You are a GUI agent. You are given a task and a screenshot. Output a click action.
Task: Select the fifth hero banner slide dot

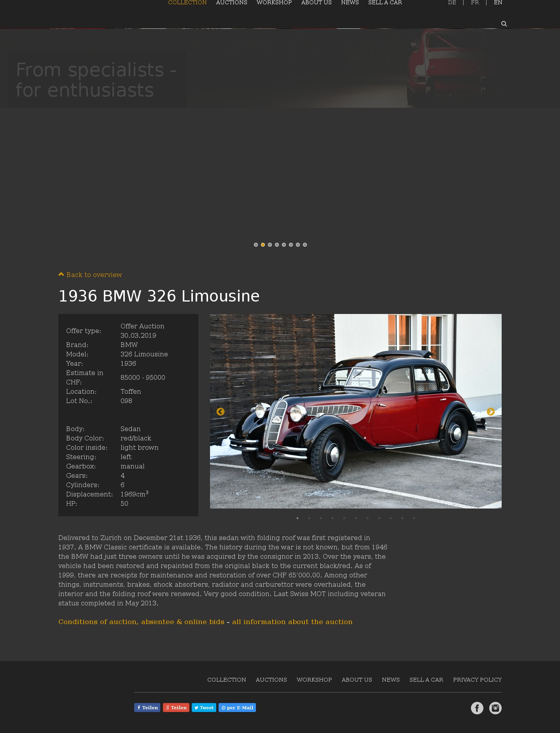(x=284, y=245)
